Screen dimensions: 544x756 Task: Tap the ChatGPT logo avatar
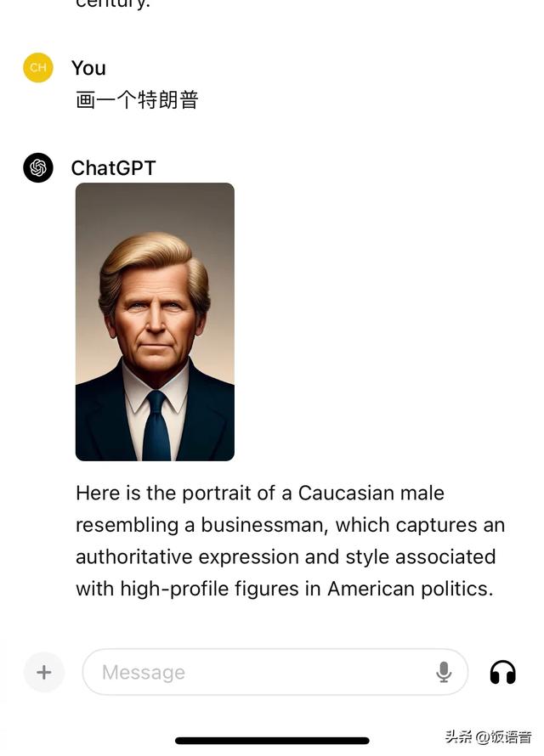38,168
